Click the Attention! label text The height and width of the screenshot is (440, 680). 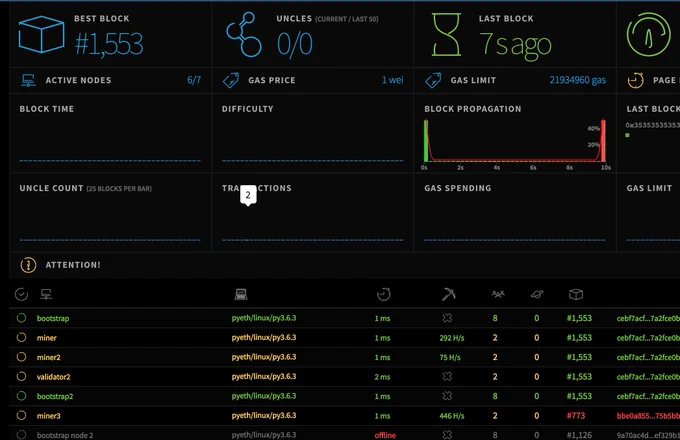point(73,265)
